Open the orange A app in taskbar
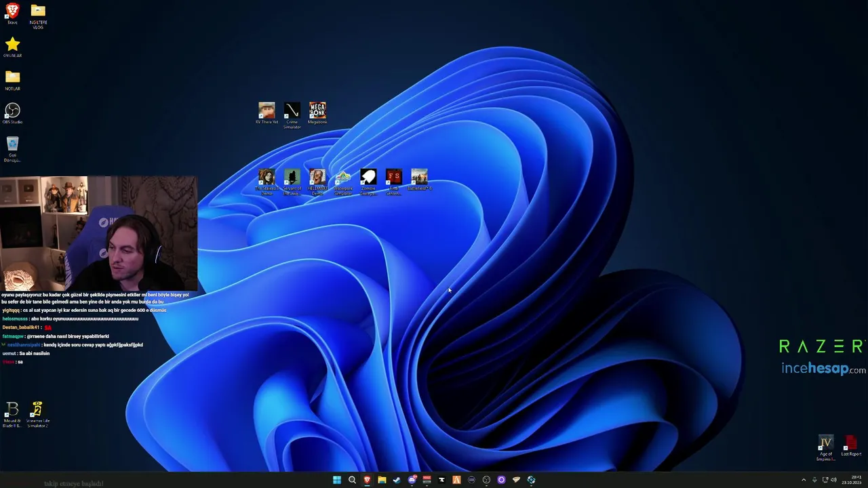 pyautogui.click(x=456, y=480)
